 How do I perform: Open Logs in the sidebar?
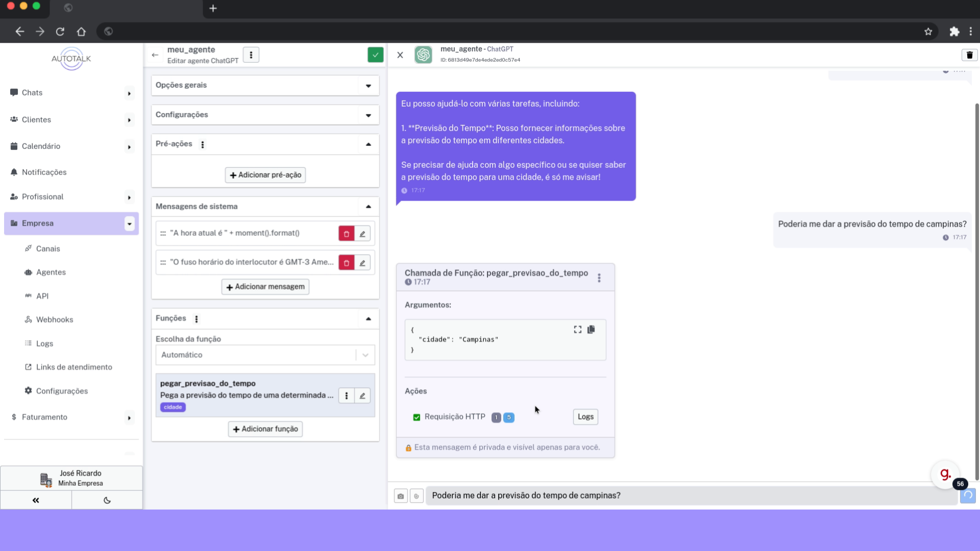pyautogui.click(x=44, y=344)
